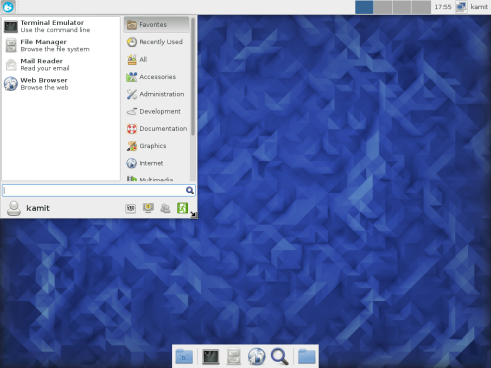This screenshot has width=491, height=368.
Task: Show desktop folder icon in bottom dock
Action: (x=184, y=357)
